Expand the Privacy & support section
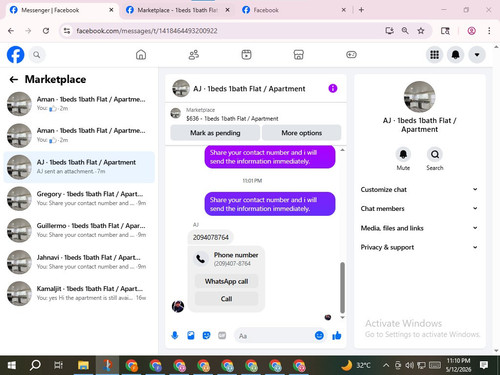 click(419, 247)
